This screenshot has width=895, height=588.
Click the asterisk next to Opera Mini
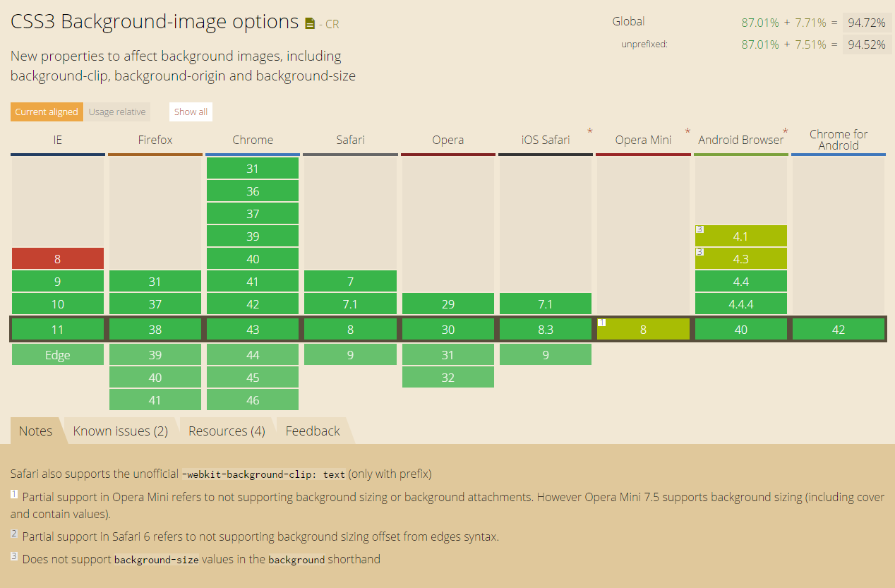[687, 132]
